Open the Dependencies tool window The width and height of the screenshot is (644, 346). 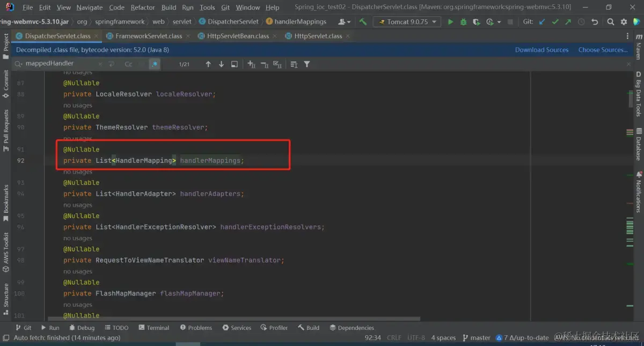tap(352, 328)
